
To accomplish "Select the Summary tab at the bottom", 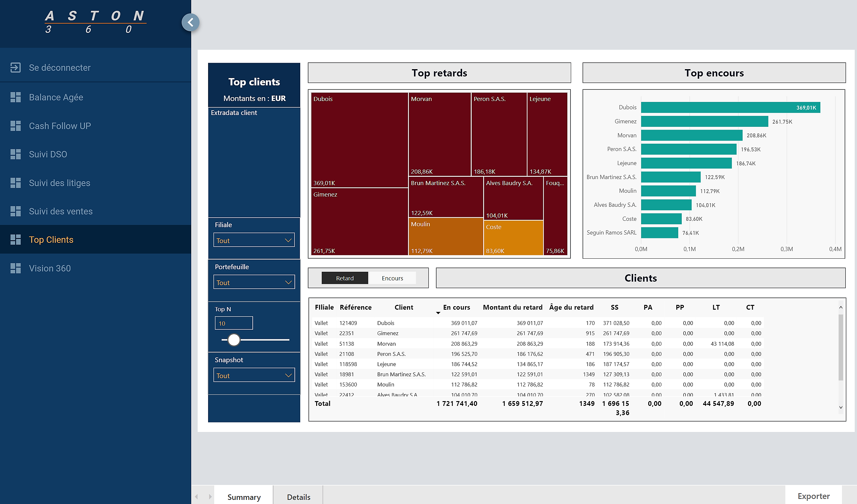I will [244, 496].
